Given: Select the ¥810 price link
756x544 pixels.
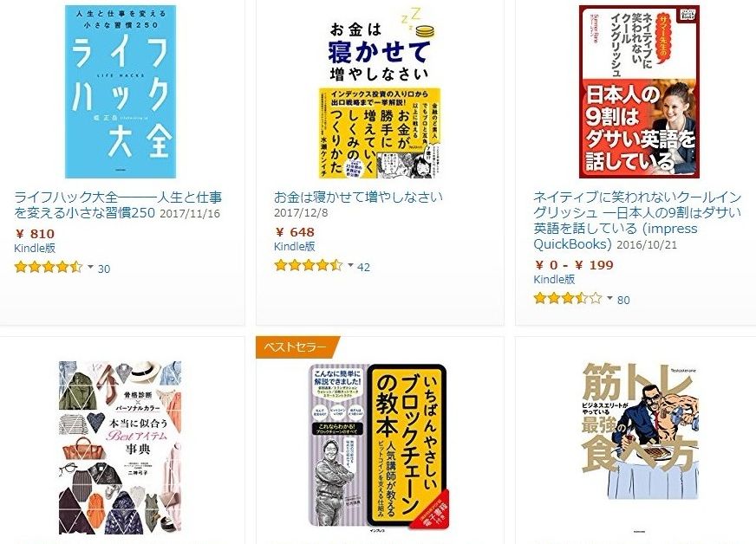Looking at the screenshot, I should tap(35, 234).
